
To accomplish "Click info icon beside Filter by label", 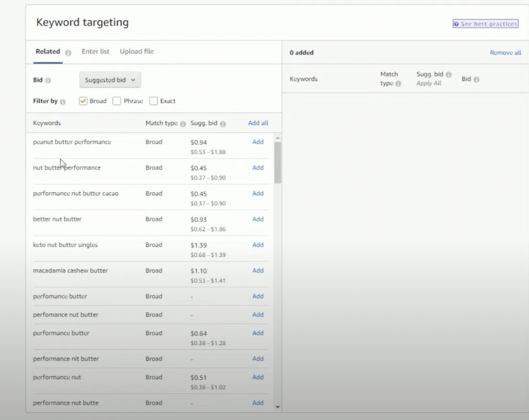I will click(x=63, y=102).
